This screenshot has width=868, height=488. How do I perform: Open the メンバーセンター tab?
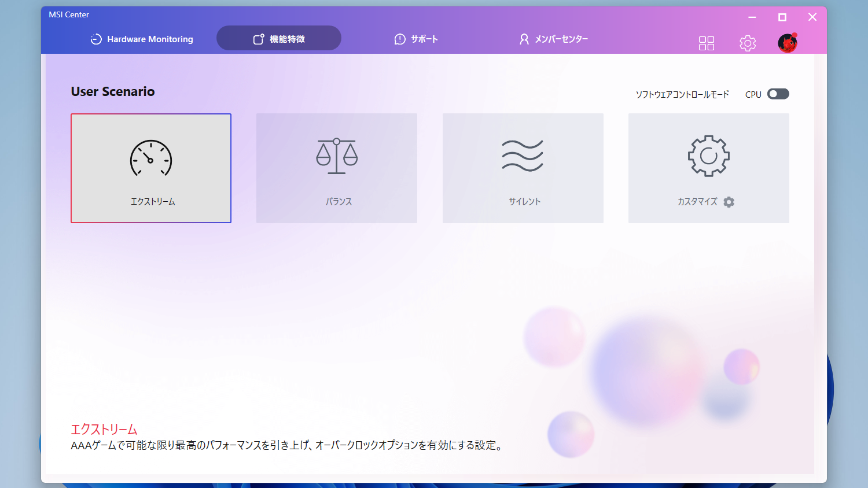[553, 39]
